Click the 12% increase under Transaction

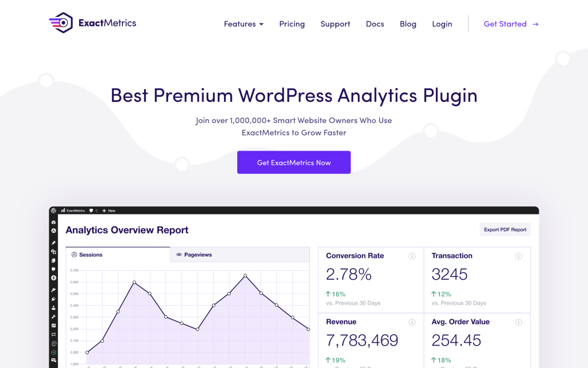click(442, 294)
